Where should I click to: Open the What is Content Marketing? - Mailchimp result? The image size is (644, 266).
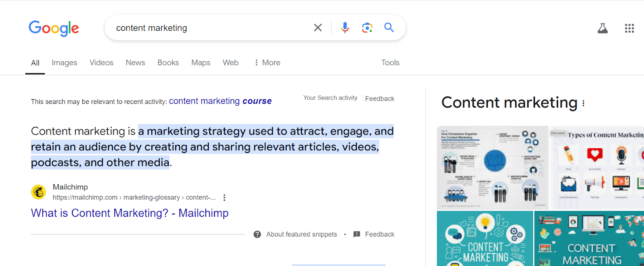click(130, 213)
